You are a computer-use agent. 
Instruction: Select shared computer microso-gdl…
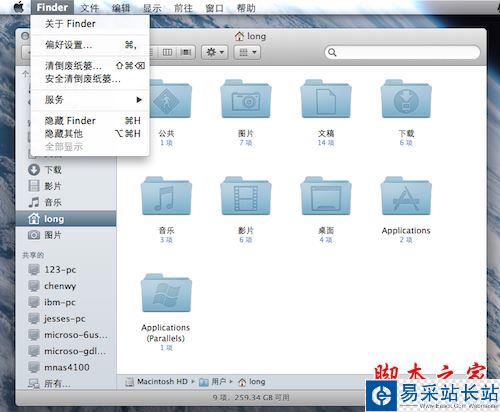67,351
